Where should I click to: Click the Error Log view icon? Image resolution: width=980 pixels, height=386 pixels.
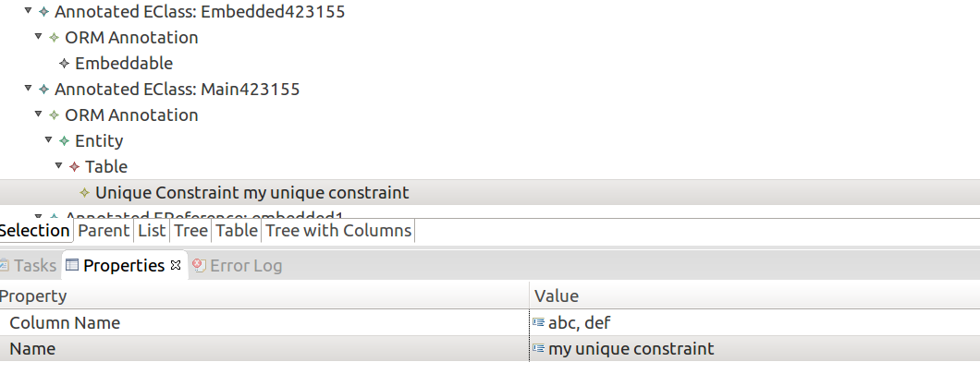pos(200,265)
